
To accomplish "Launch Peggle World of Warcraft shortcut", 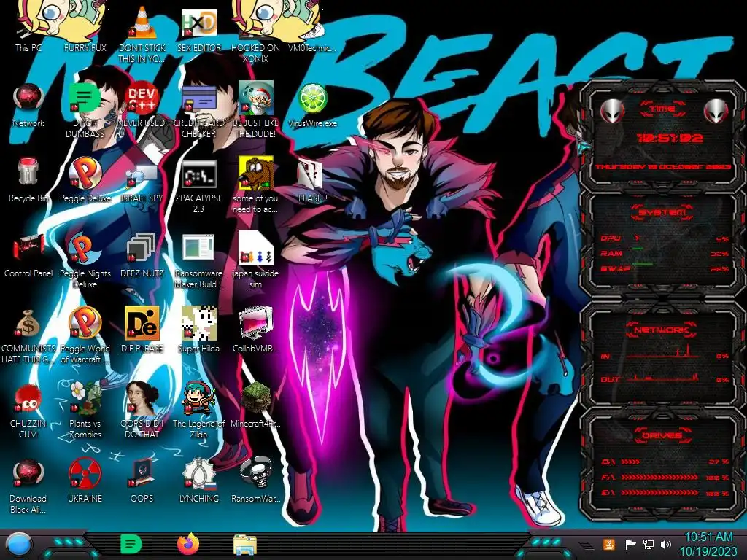I will click(x=85, y=323).
